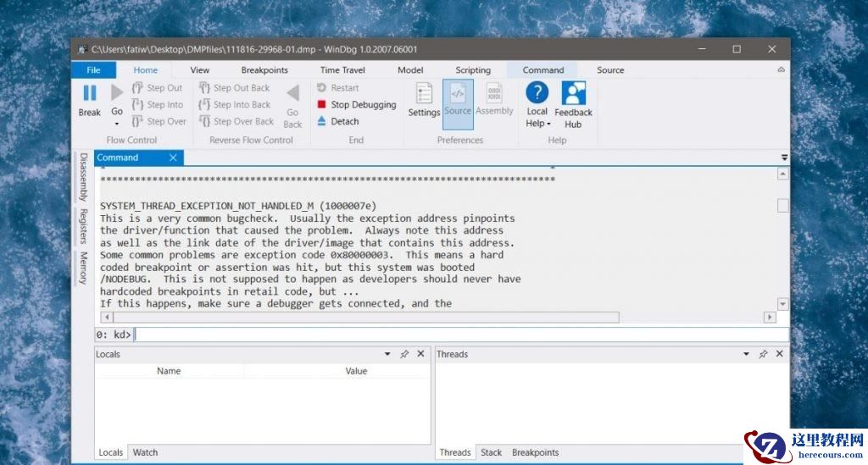The width and height of the screenshot is (868, 465).
Task: Click the Go Back arrow icon
Action: (292, 93)
